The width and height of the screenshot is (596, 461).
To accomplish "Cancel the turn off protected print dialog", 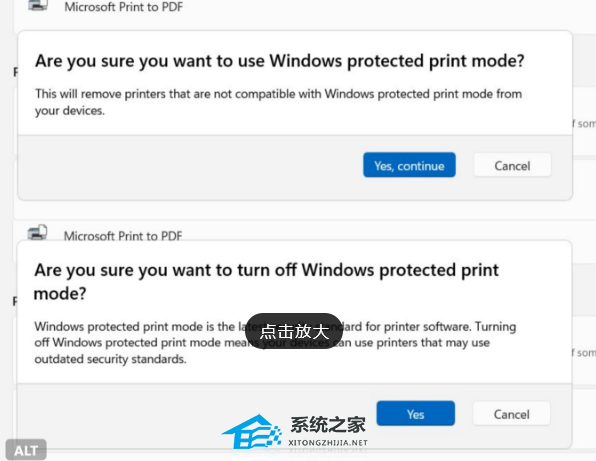I will coord(511,413).
